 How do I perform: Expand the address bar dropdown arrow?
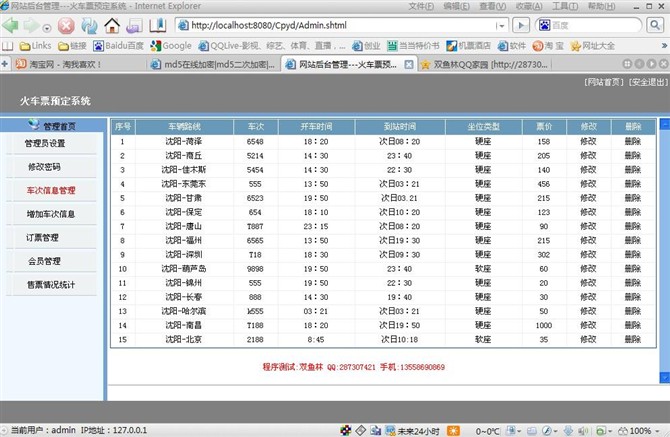(502, 26)
